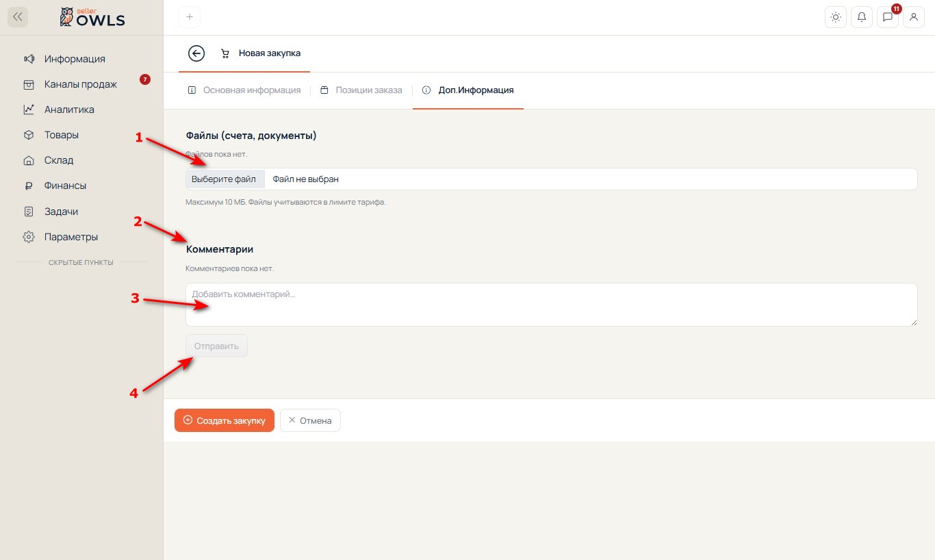The width and height of the screenshot is (935, 560).
Task: Click the Отмена button
Action: click(310, 420)
